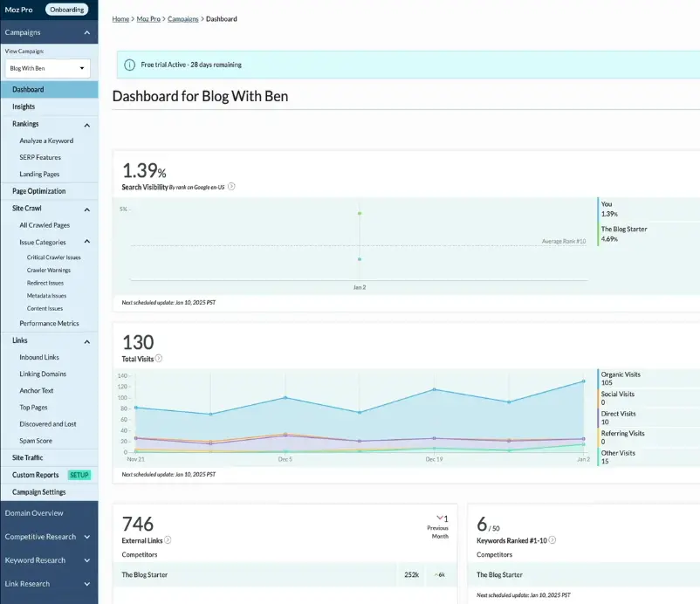
Task: Click the Moz Pro logo text
Action: (18, 10)
